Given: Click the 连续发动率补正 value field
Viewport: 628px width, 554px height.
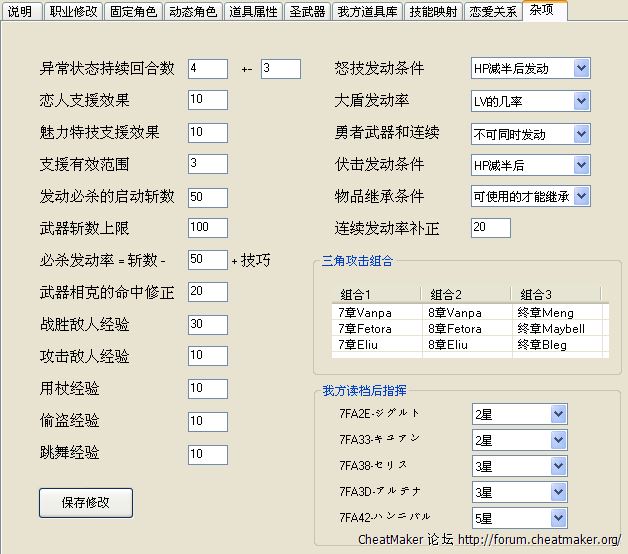Looking at the screenshot, I should click(490, 228).
